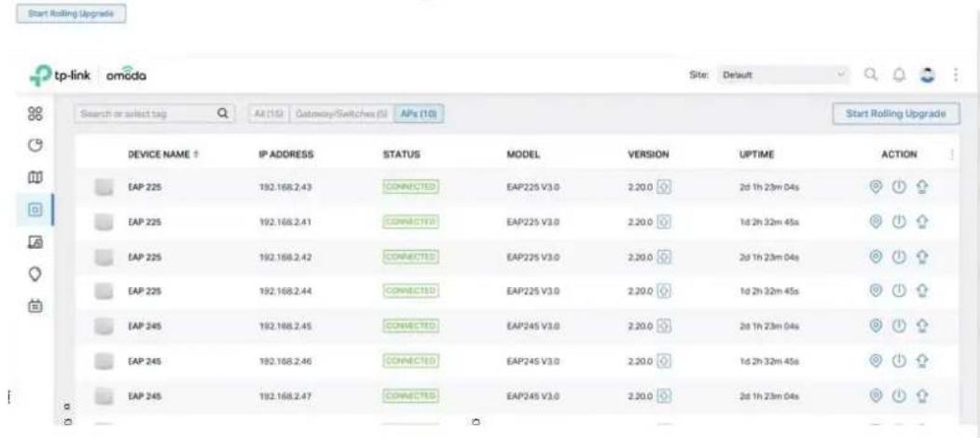This screenshot has width=980, height=438.
Task: Open the notifications bell
Action: coord(900,75)
